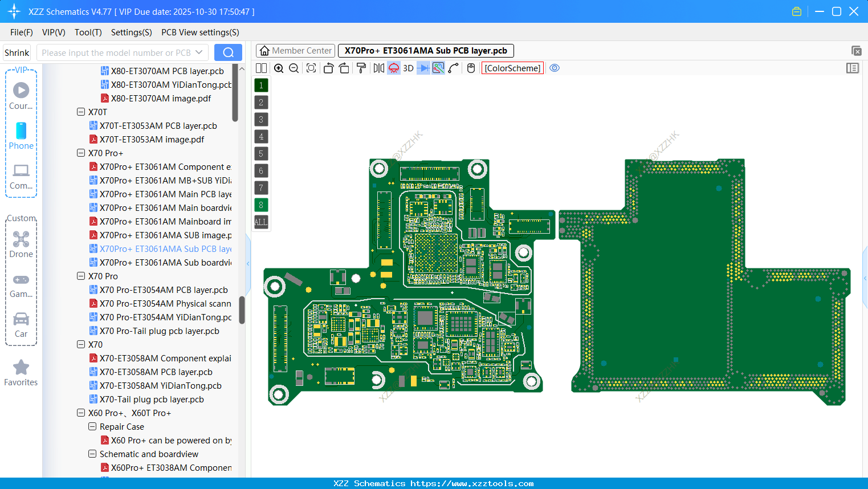Screen dimensions: 868x489
Task: Open the Tool(T) menu
Action: tap(88, 32)
